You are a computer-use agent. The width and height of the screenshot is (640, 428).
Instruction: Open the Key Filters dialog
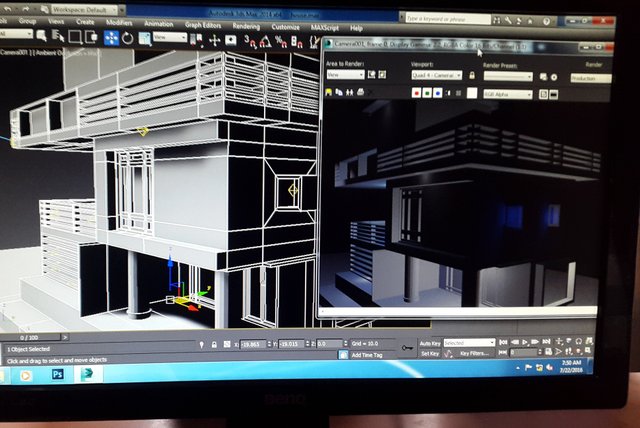point(474,353)
